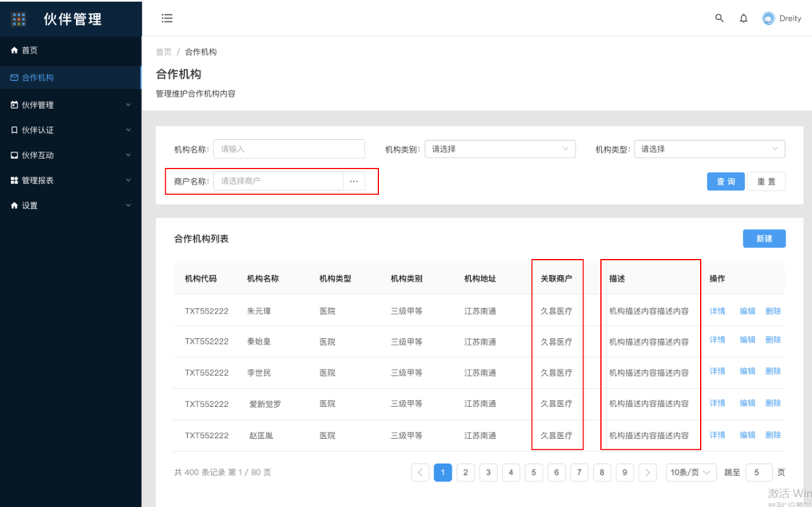Click the 机构代码 column header
The height and width of the screenshot is (507, 812).
point(201,278)
